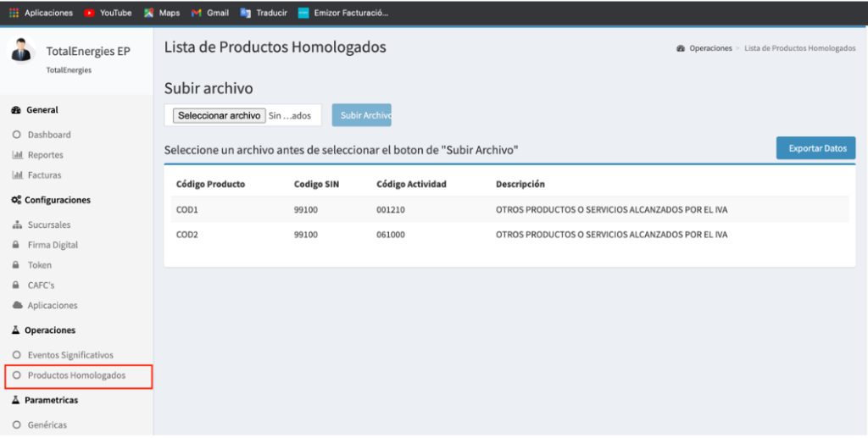Open the Emizor Facturación bookmark icon
Screen dimensions: 868x438
[x=303, y=14]
